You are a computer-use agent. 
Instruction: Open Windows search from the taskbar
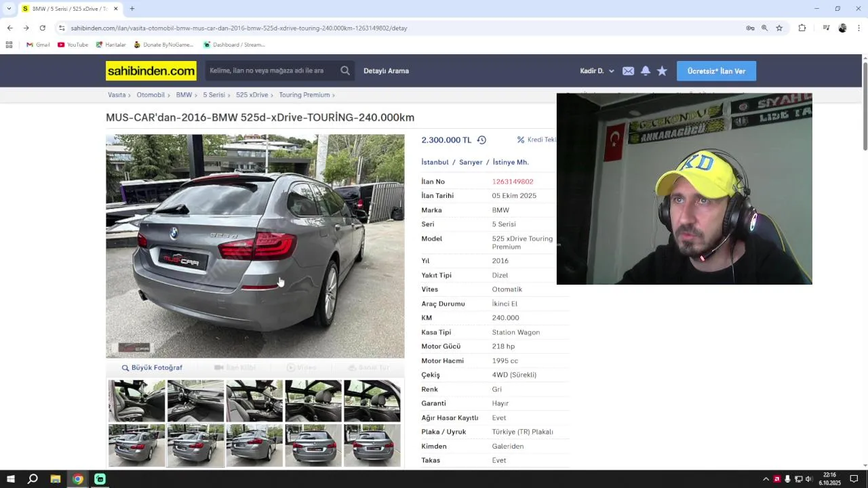click(33, 479)
